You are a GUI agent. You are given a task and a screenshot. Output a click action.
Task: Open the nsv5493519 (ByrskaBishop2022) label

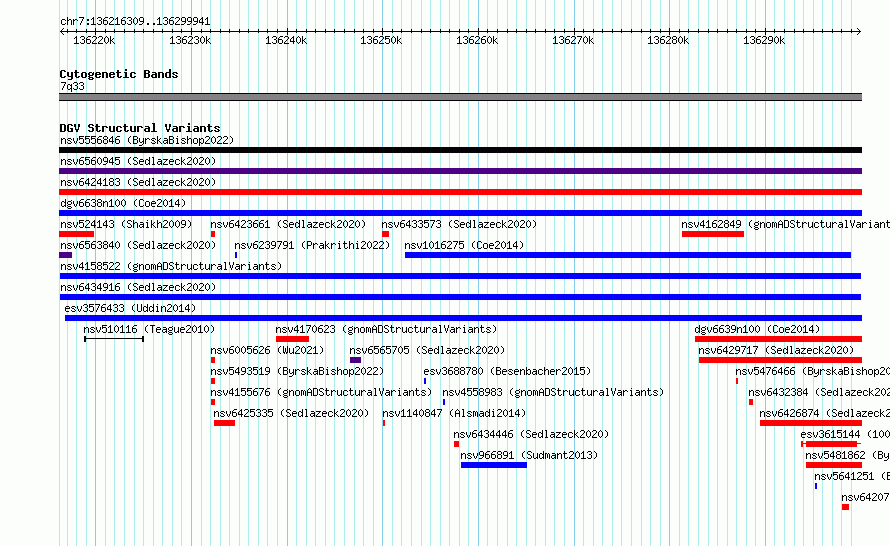tap(297, 371)
